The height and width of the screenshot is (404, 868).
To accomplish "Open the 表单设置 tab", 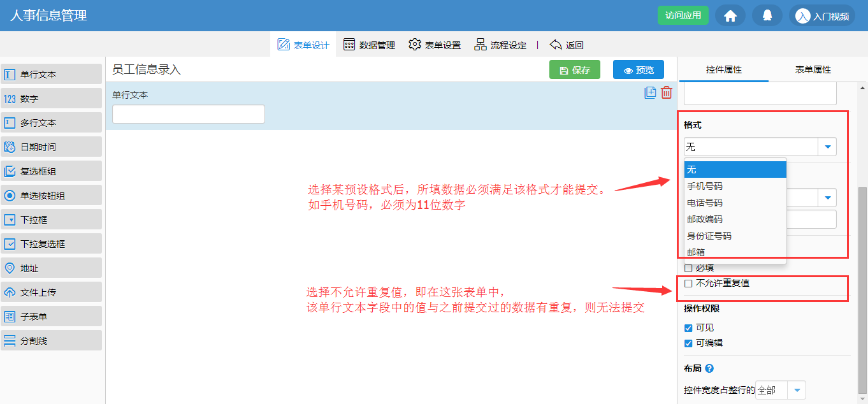I will click(x=435, y=45).
